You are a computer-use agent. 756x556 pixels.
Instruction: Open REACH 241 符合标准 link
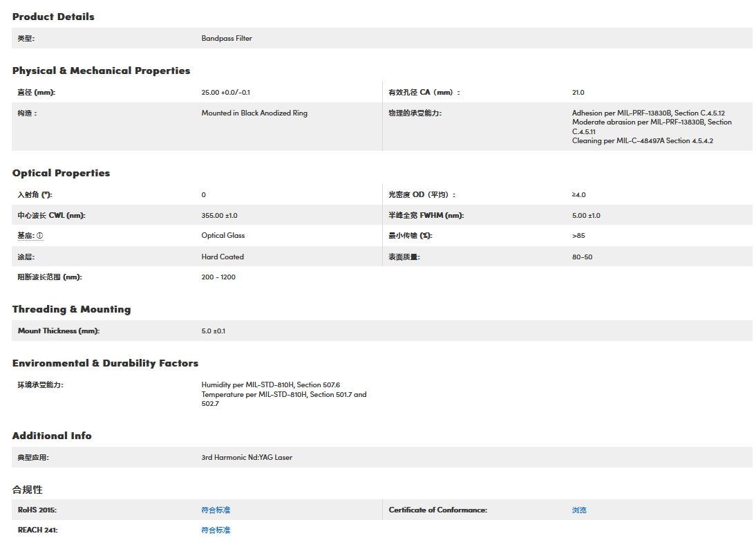[216, 530]
